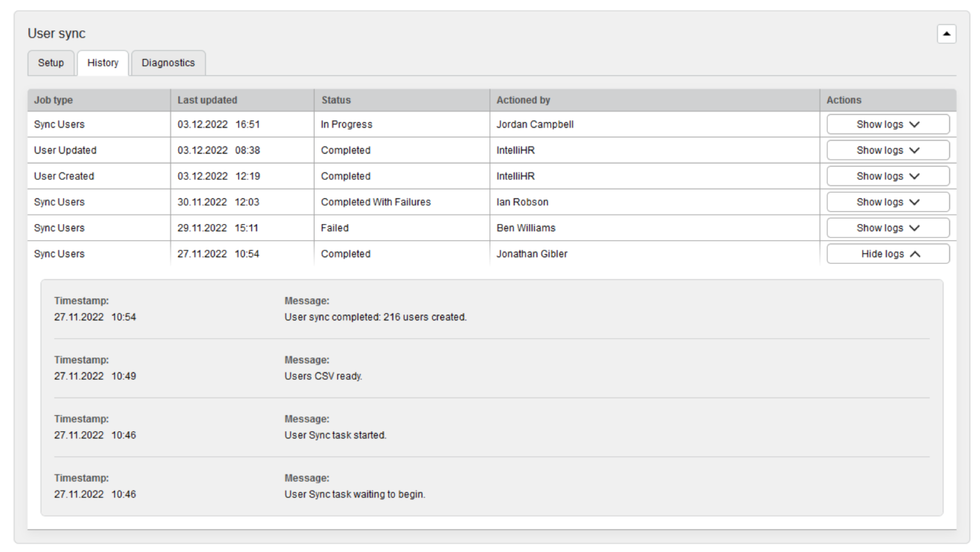Viewport: 980px width, 552px height.
Task: Click the 'Users CSV ready' log message
Action: [323, 376]
